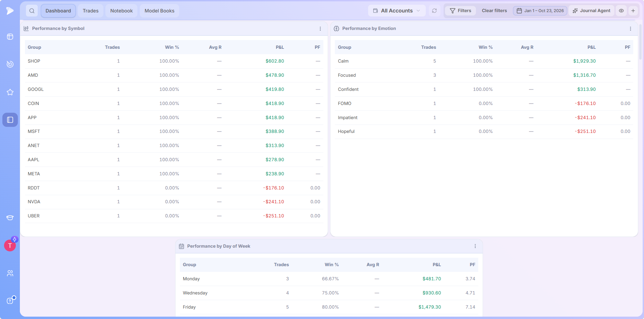Toggle the eye visibility button

point(621,11)
